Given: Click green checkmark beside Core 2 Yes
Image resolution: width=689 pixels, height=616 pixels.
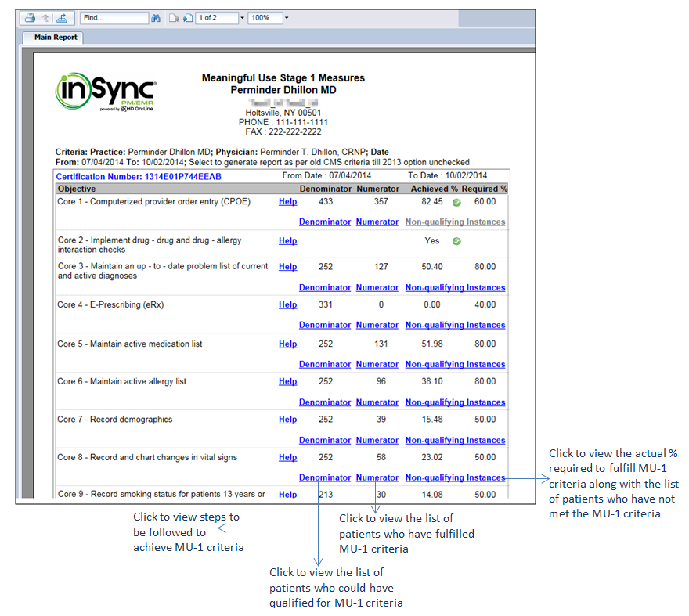Looking at the screenshot, I should pos(456,241).
